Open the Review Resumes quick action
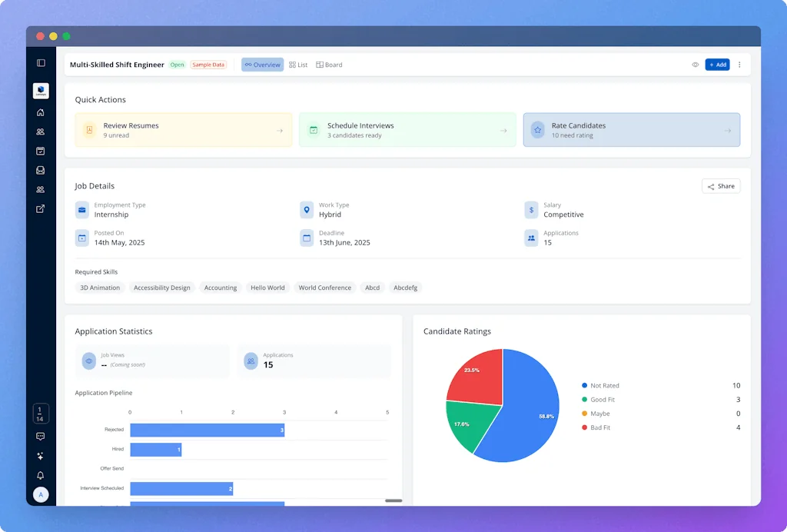 [x=183, y=130]
